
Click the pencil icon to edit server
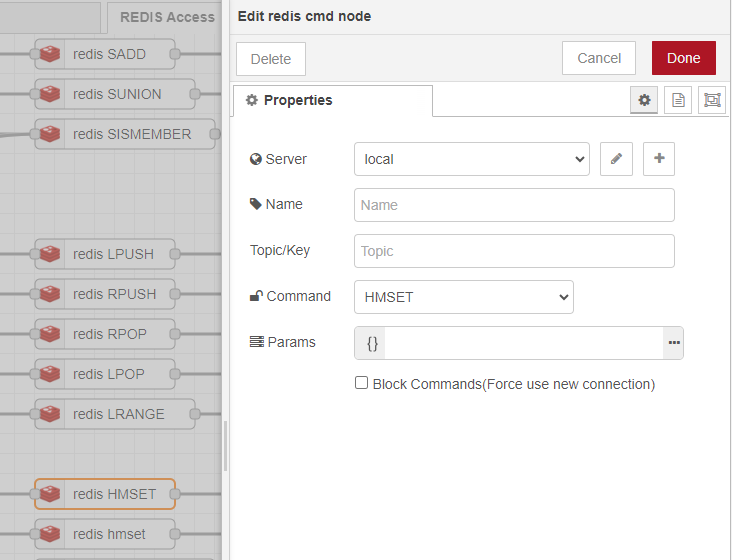coord(616,159)
